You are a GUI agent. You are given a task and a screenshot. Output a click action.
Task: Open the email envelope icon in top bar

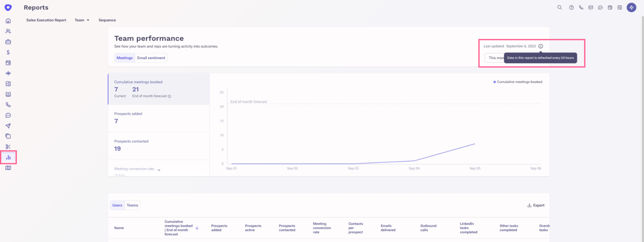click(x=591, y=7)
